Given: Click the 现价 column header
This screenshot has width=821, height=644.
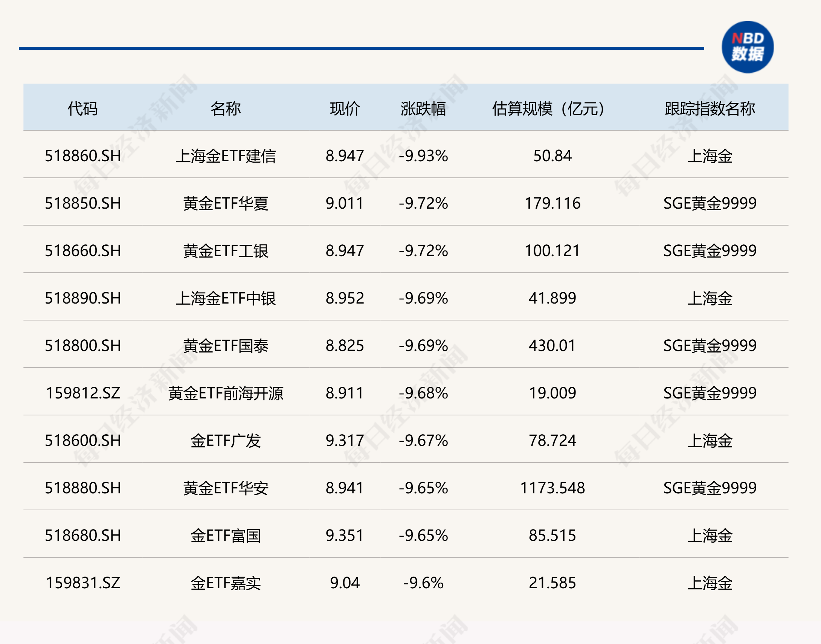Looking at the screenshot, I should coord(345,108).
